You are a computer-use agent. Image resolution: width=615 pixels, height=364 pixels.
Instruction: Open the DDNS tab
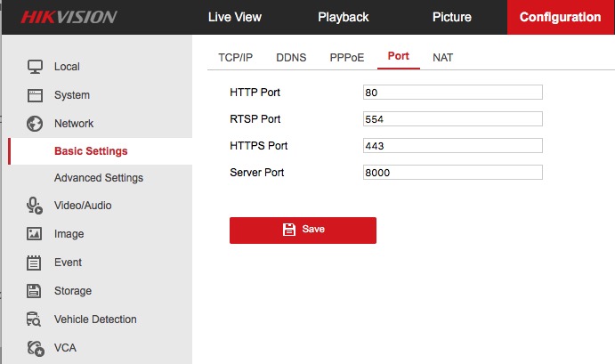click(291, 57)
